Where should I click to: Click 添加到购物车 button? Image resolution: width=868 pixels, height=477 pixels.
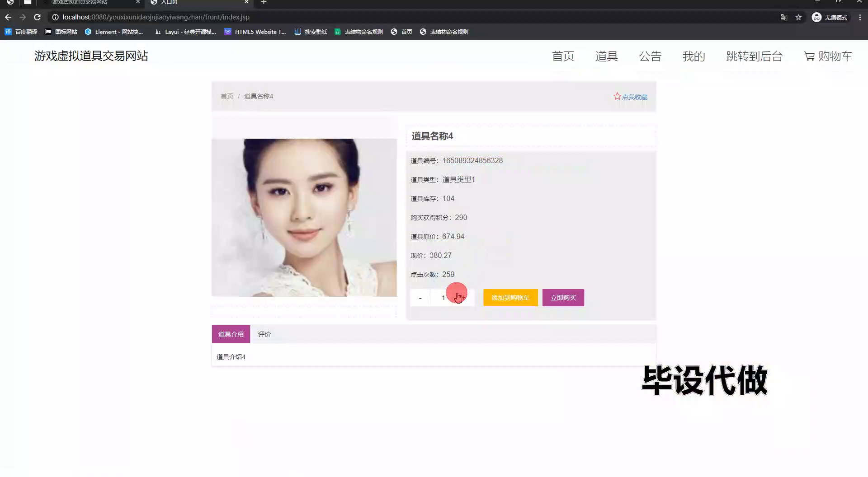(510, 298)
